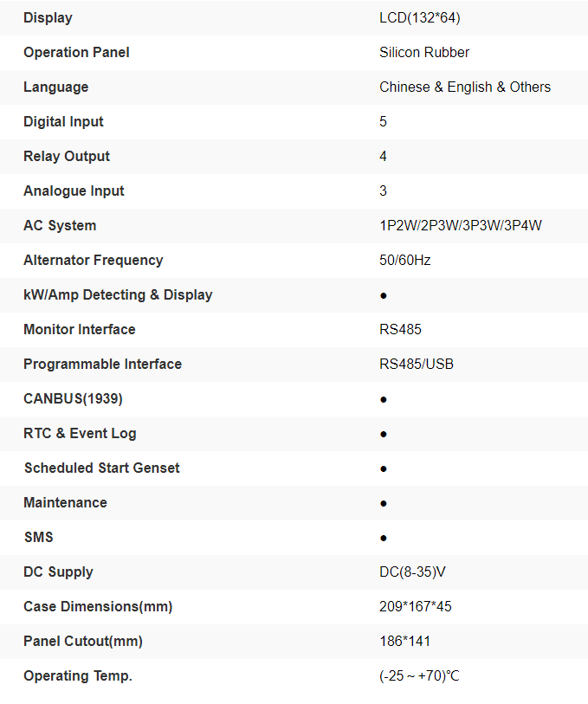Click the Digital Input value 5

pos(384,121)
